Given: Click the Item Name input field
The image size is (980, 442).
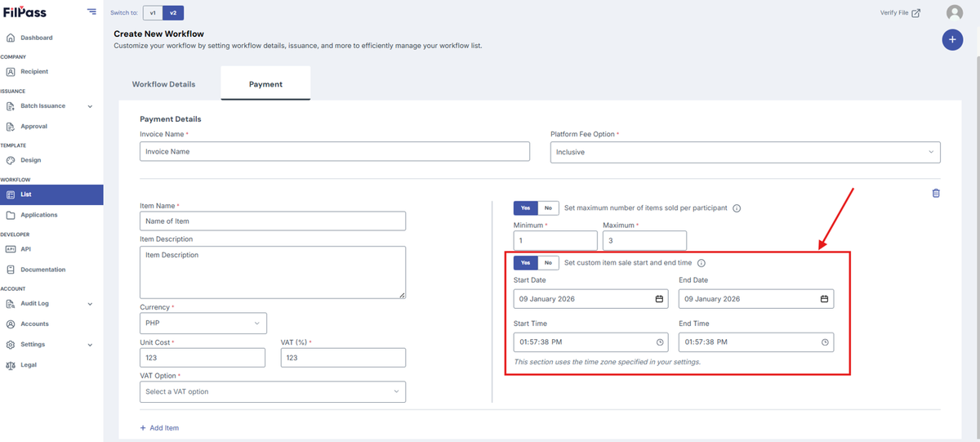Looking at the screenshot, I should [x=273, y=221].
